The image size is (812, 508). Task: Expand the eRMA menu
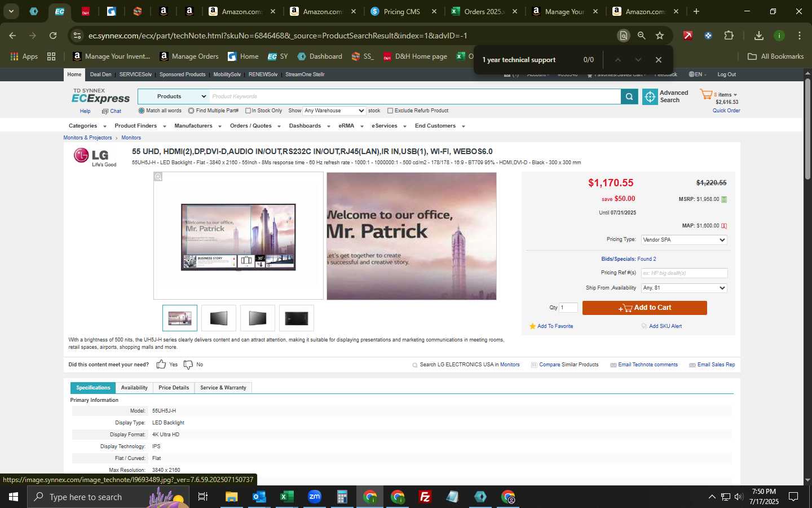(x=351, y=126)
